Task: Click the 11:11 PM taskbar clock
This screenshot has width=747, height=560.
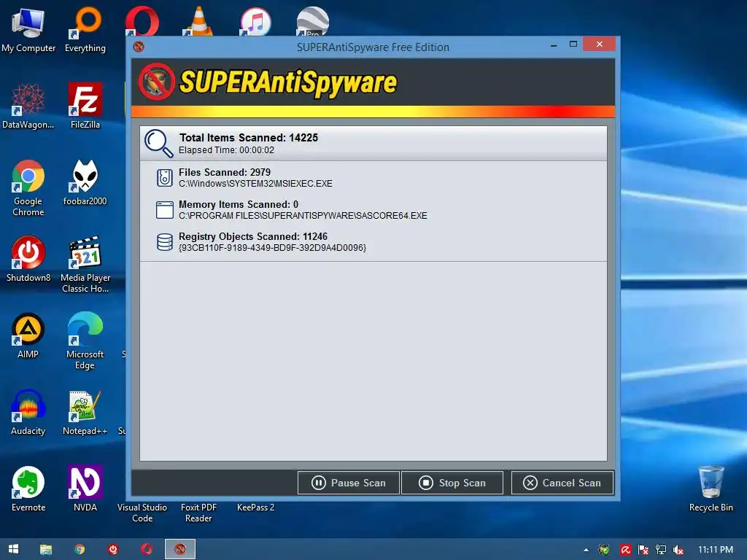Action: pyautogui.click(x=715, y=550)
